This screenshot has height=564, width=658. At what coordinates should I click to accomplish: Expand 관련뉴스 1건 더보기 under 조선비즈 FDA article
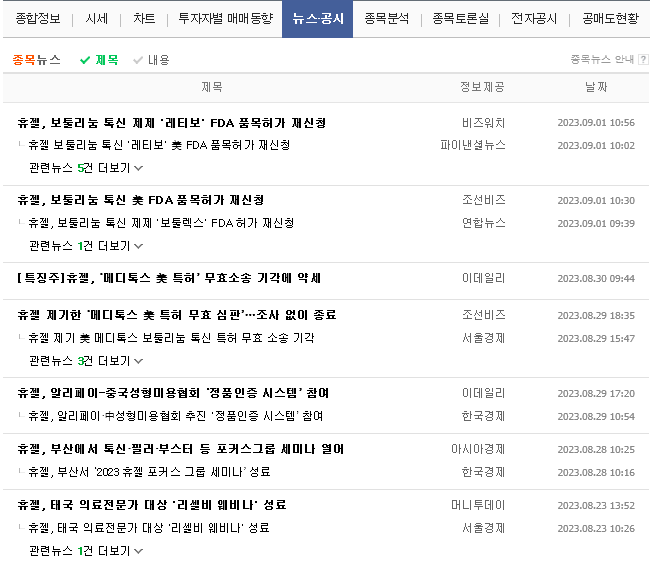[86, 245]
